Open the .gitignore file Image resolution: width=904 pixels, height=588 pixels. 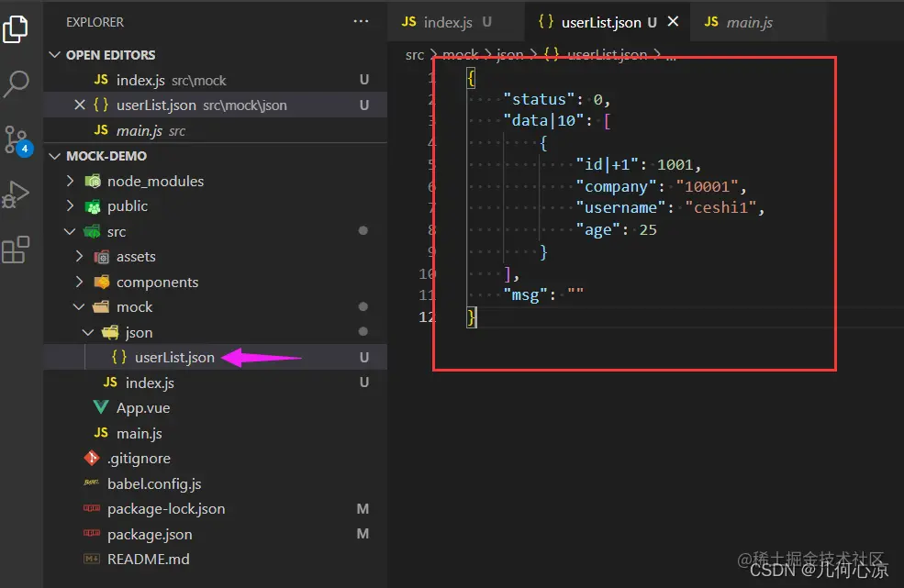(x=215, y=459)
